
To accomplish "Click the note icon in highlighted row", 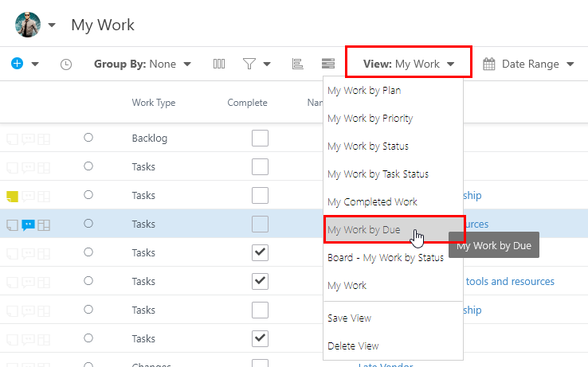I will point(13,225).
